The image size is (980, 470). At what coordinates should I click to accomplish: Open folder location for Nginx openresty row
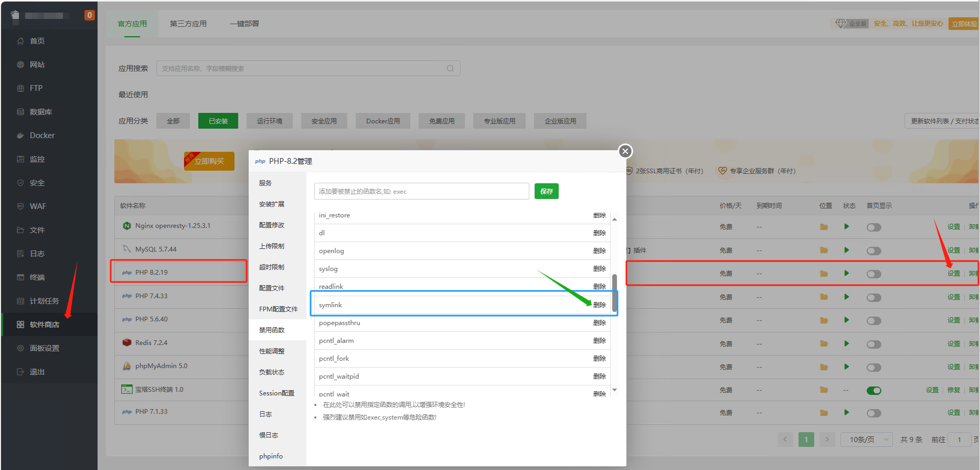click(824, 227)
